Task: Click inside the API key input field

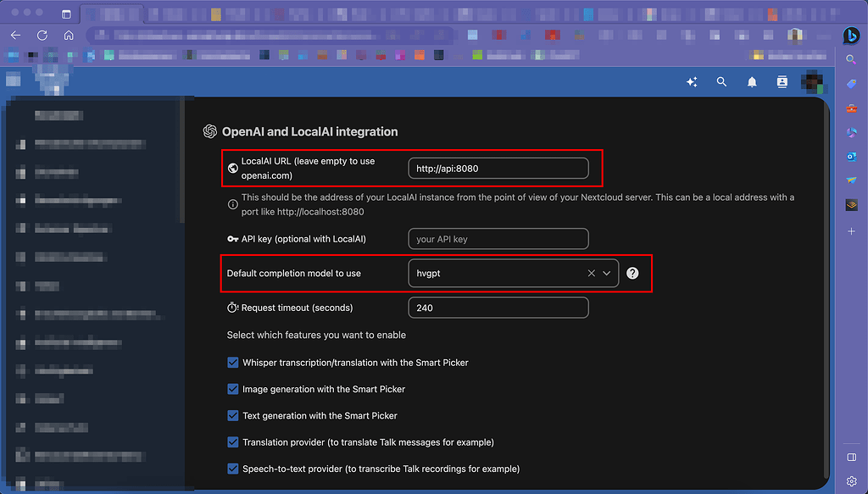Action: (x=498, y=238)
